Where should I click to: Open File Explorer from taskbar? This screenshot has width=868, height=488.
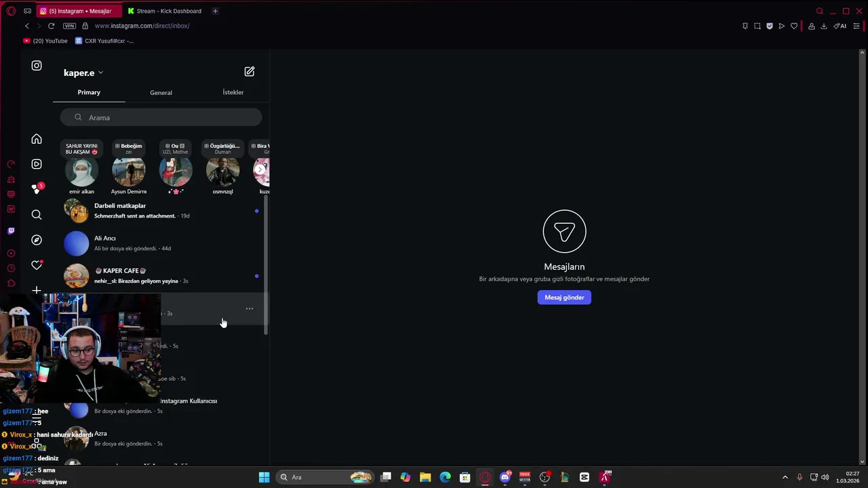(x=425, y=477)
